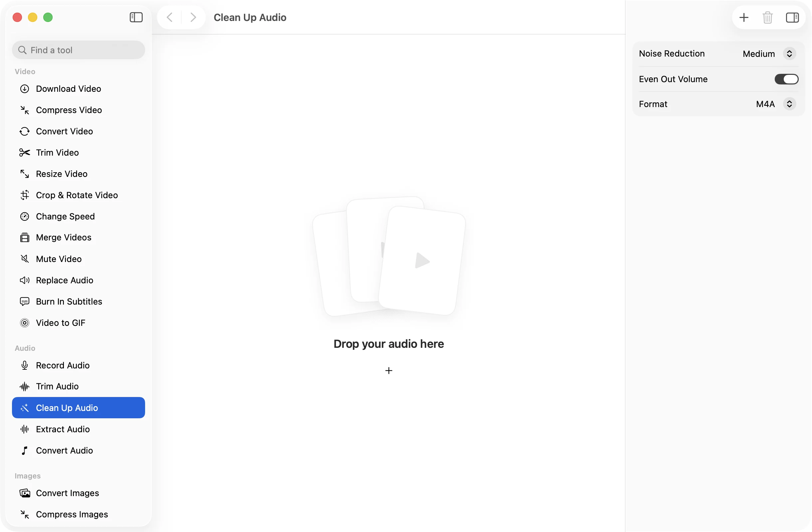The image size is (812, 532).
Task: Select Extract Audio in sidebar
Action: [79, 429]
